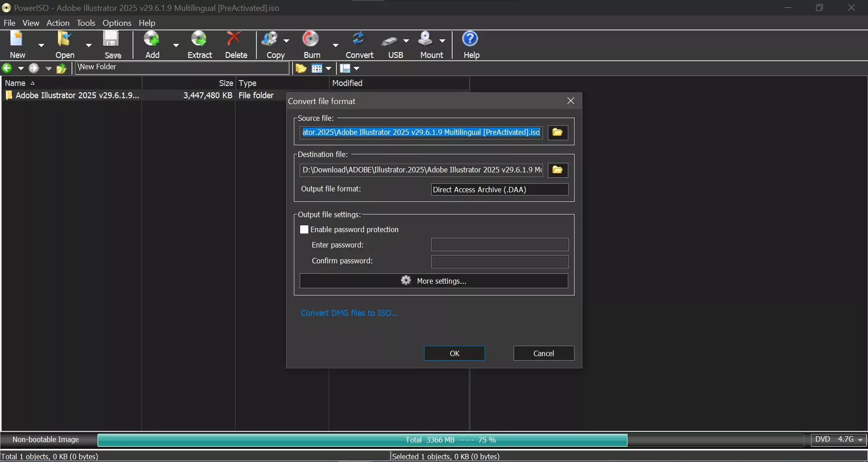
Task: Click the gray Forward navigation icon
Action: (x=34, y=68)
